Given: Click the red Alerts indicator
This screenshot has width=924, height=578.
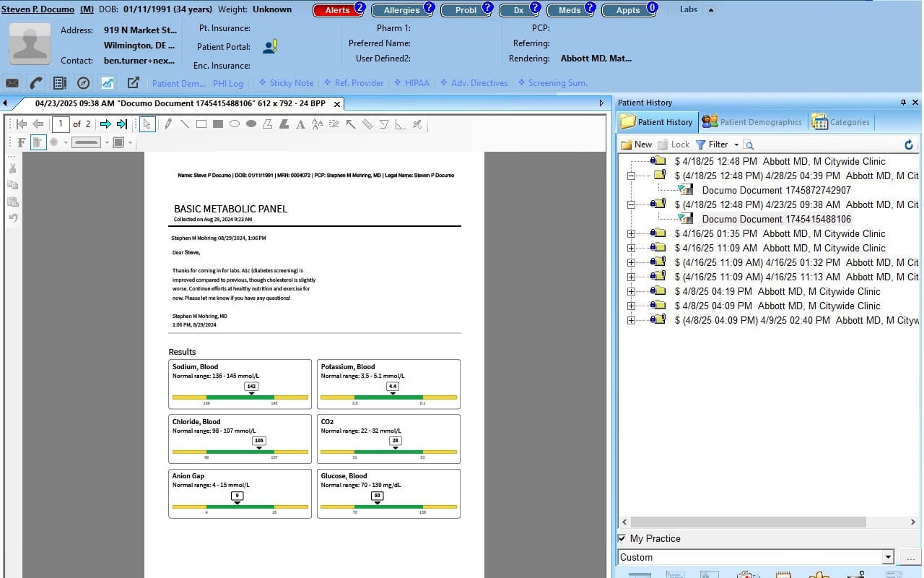Looking at the screenshot, I should [x=336, y=10].
